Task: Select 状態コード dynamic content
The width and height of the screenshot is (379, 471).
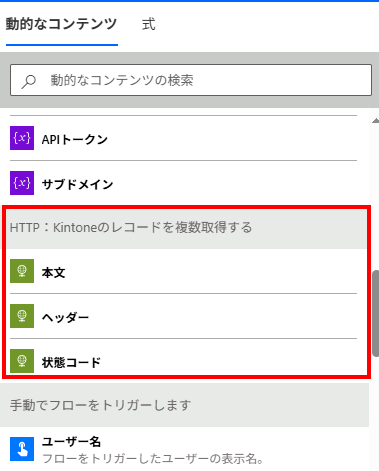Action: click(71, 362)
